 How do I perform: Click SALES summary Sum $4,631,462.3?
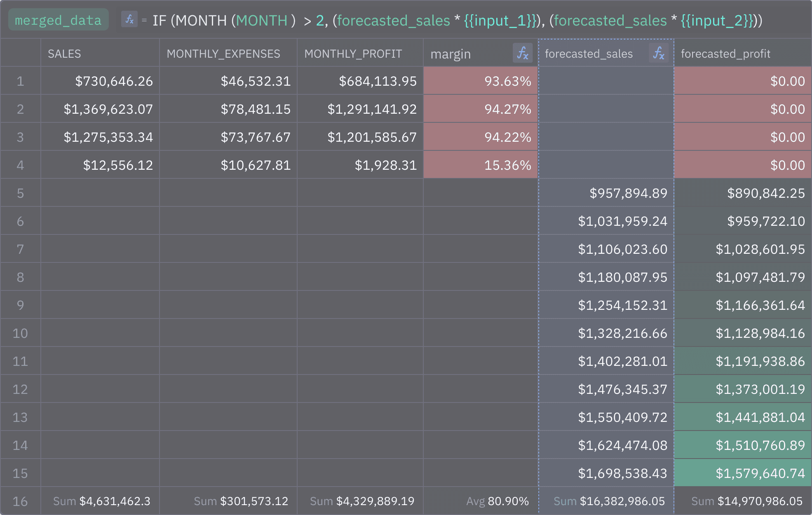click(x=100, y=501)
